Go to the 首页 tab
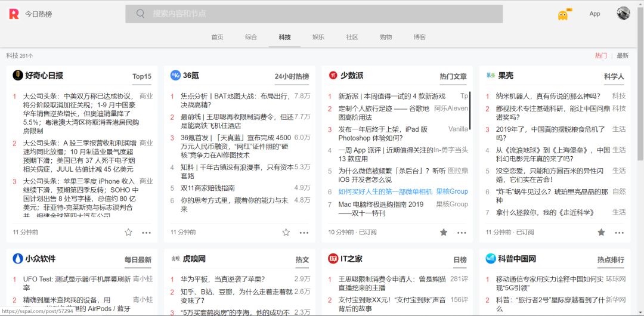 (x=217, y=37)
